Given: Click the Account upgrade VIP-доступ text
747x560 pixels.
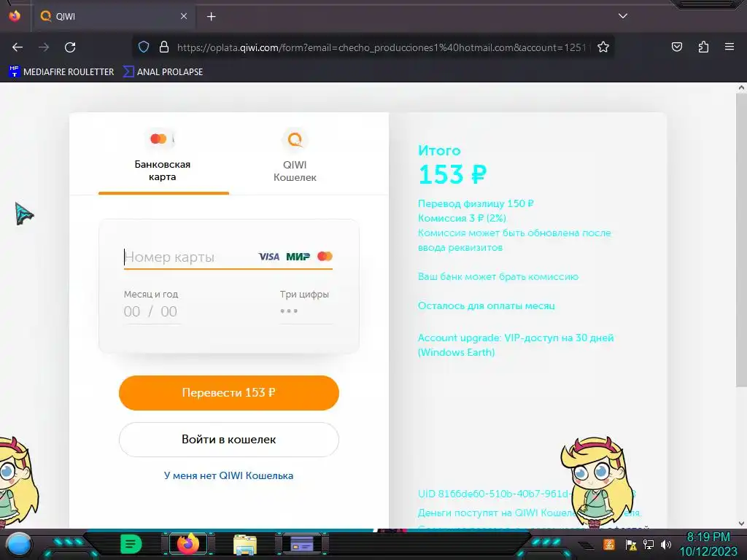Looking at the screenshot, I should [x=516, y=345].
